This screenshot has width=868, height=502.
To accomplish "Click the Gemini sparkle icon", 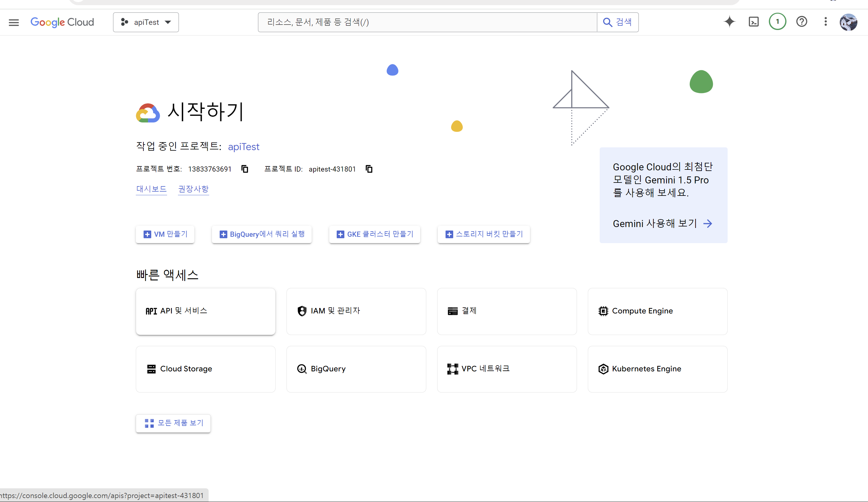I will [x=729, y=22].
